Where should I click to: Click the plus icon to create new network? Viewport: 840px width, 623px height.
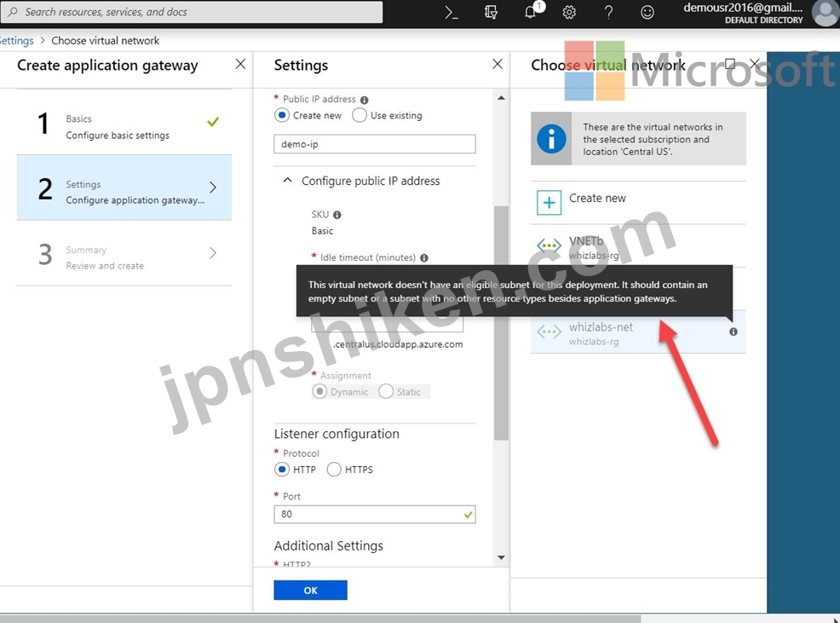click(549, 203)
